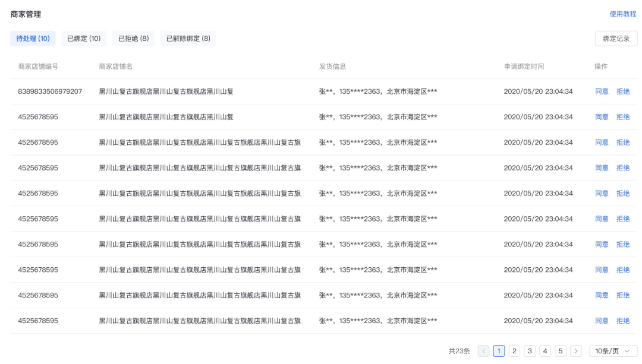
Task: Reject the first store by clicking 拒绝
Action: tap(623, 91)
